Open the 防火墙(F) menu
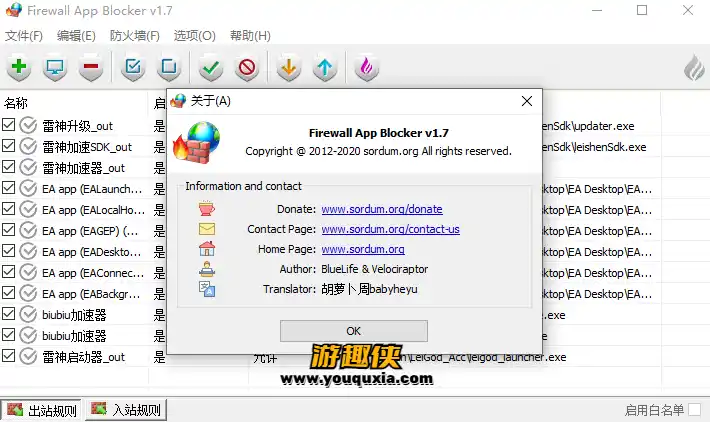 pyautogui.click(x=134, y=36)
